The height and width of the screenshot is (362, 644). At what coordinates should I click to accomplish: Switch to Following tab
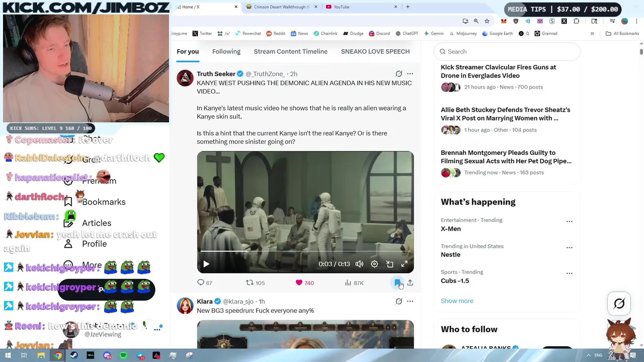226,51
